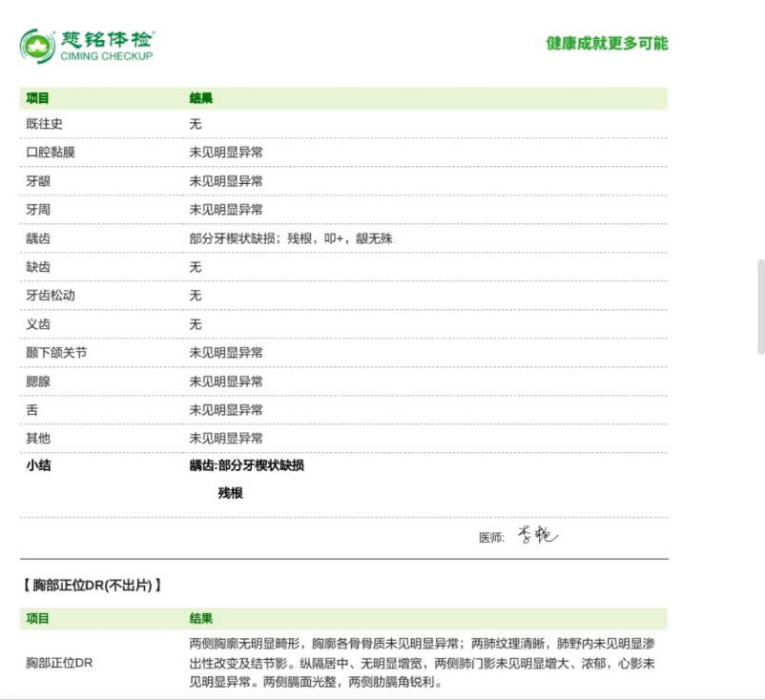Viewport: 765px width, 700px height.
Task: Click the bold 小结 summary label
Action: tap(38, 465)
